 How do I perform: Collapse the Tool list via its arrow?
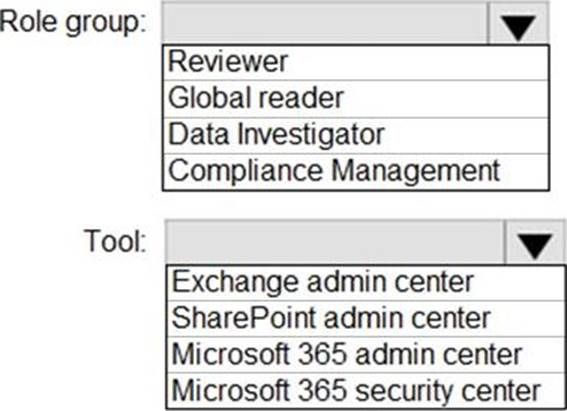click(534, 243)
